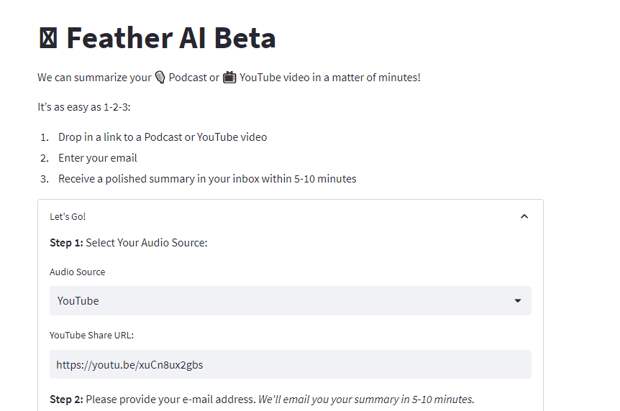
Task: Click the "Drop in a link" list item
Action: pyautogui.click(x=161, y=137)
